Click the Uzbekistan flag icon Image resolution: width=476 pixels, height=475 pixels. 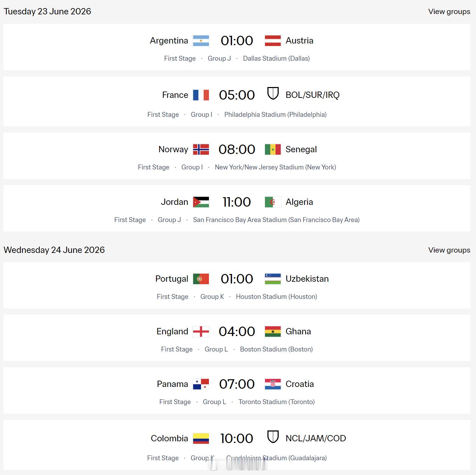click(273, 279)
